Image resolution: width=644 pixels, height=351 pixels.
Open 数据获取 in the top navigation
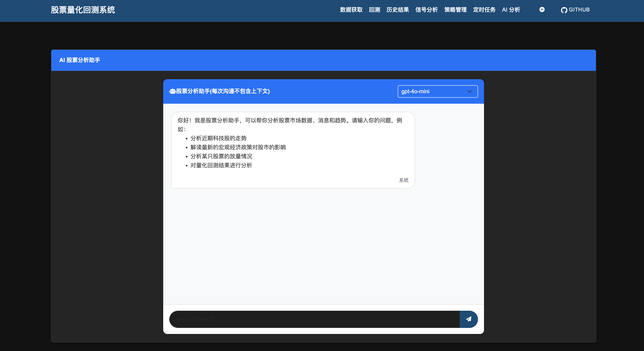point(351,10)
